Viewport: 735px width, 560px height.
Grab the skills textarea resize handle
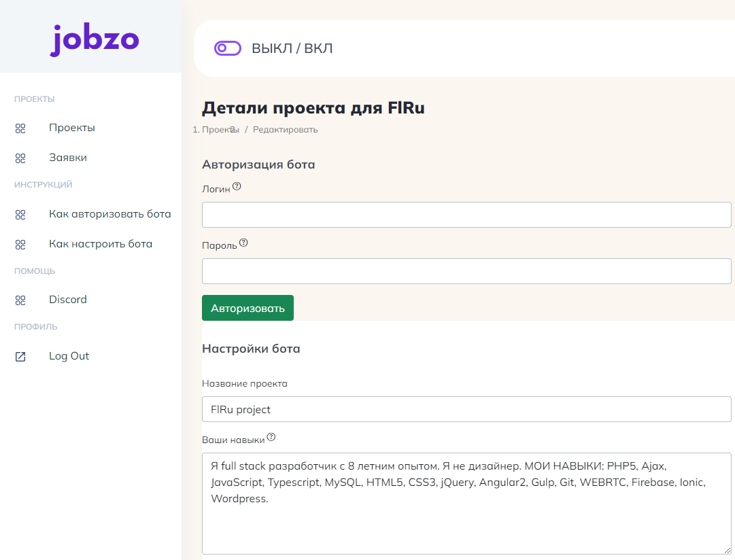tap(727, 550)
